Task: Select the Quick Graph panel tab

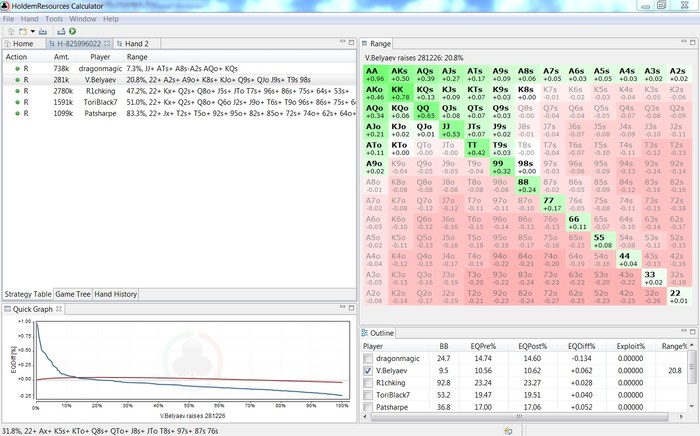Action: [x=33, y=309]
